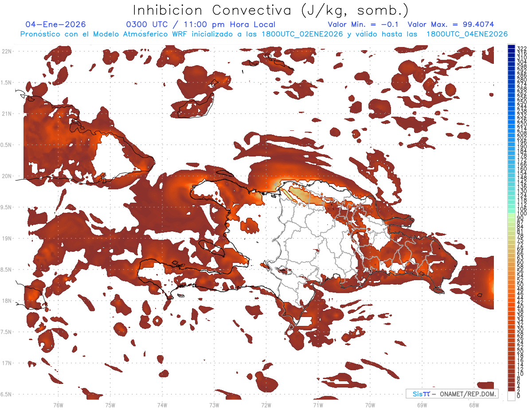The image size is (532, 411).
Task: Click the '18N' latitude label
Action: 6,301
